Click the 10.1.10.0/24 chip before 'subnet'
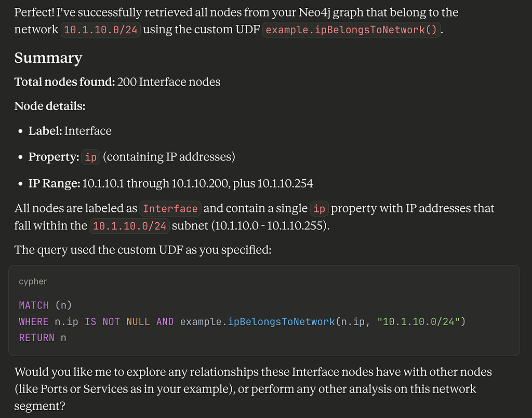The width and height of the screenshot is (532, 418). coord(129,226)
